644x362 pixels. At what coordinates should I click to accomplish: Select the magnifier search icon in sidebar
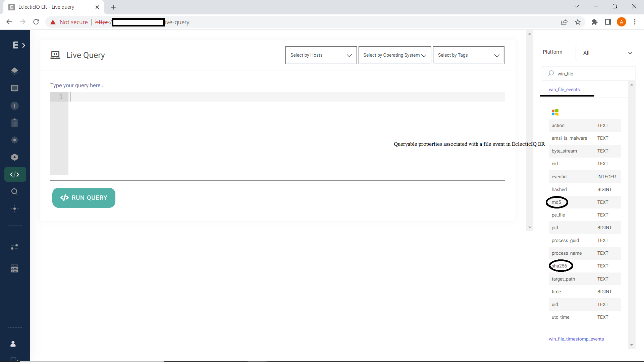tap(15, 191)
